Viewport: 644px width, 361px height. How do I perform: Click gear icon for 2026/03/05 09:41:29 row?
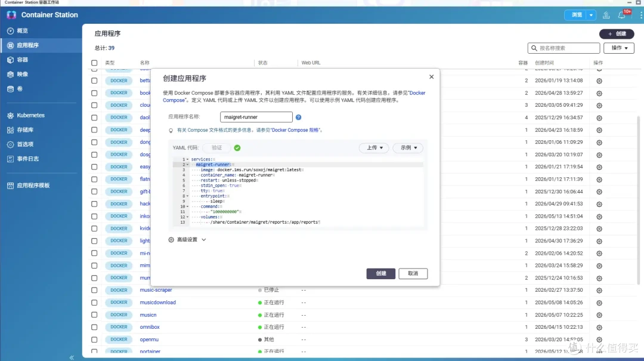[x=599, y=106]
